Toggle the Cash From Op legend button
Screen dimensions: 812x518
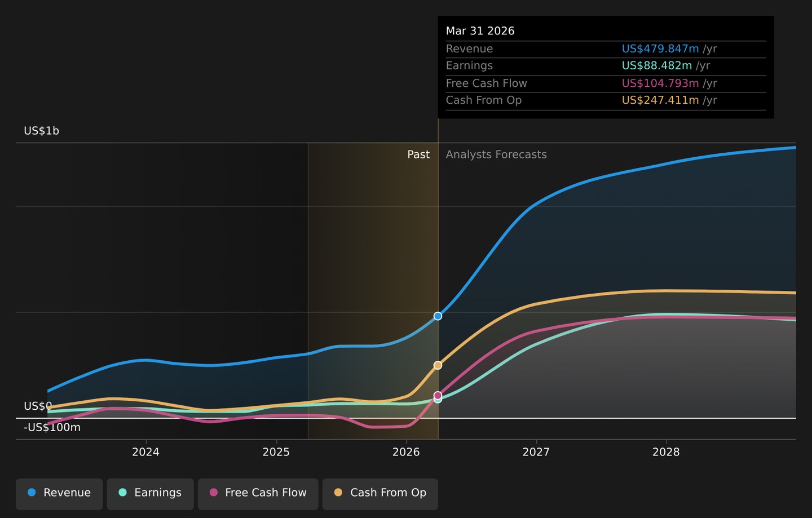tap(380, 494)
